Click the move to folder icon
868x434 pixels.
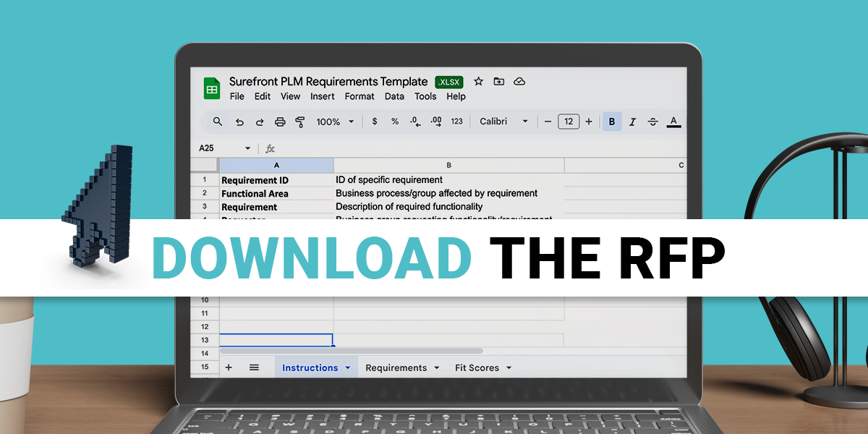(498, 82)
